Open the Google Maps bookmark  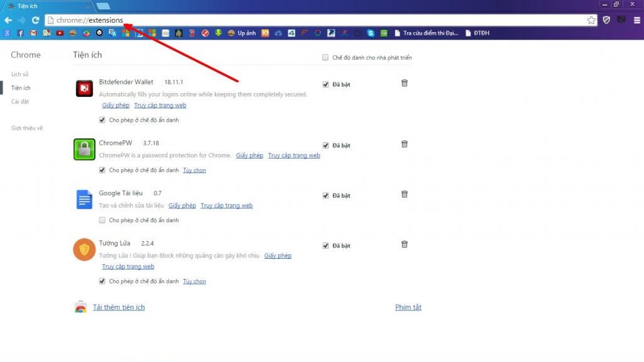47,33
